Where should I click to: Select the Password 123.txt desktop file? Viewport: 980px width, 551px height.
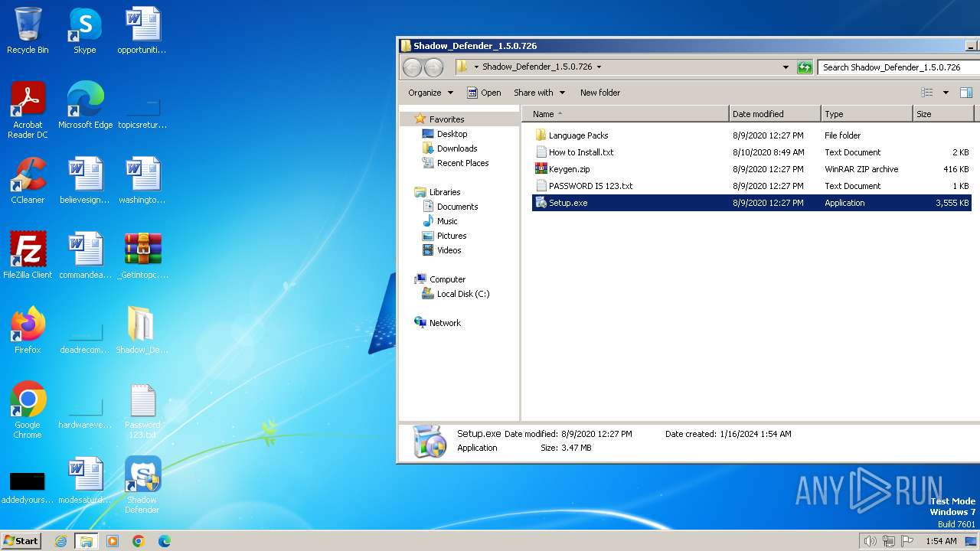pyautogui.click(x=142, y=410)
